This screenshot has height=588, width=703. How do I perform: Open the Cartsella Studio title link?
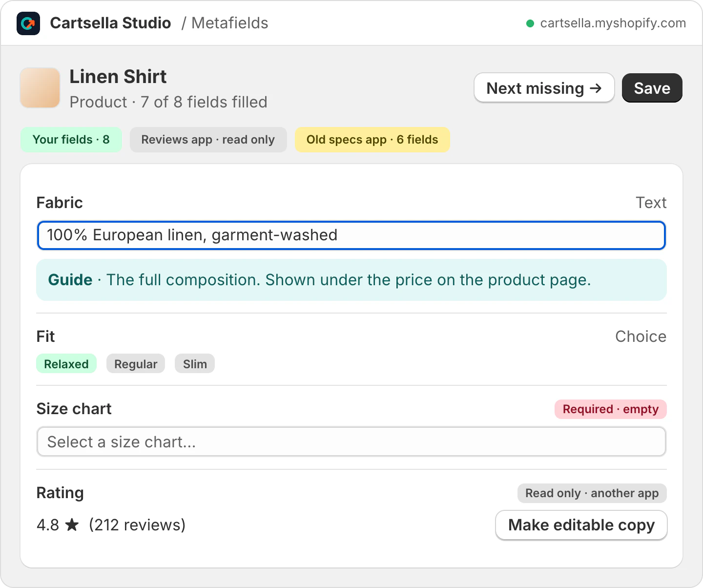pyautogui.click(x=110, y=23)
